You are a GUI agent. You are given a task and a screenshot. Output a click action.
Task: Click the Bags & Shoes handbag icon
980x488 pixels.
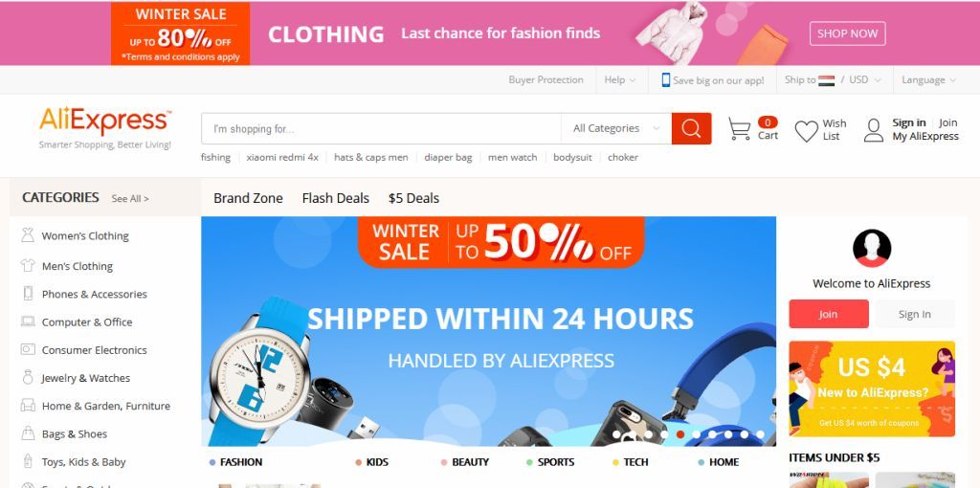coord(28,433)
